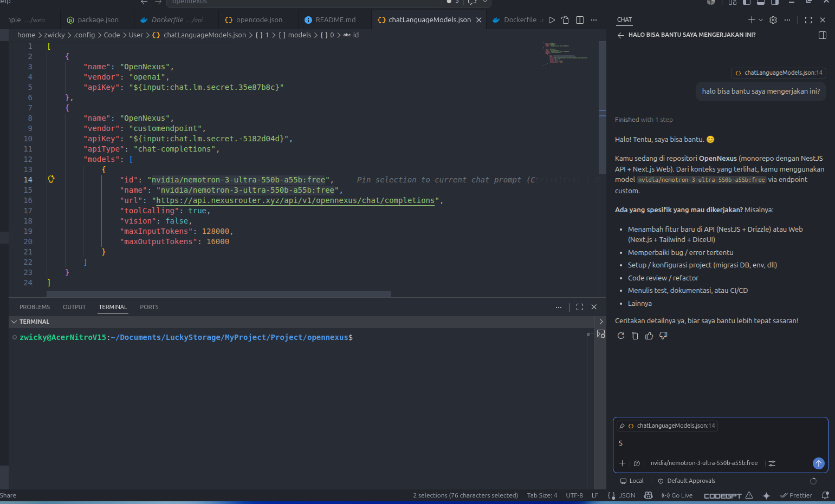Select the Local session target
This screenshot has height=504, width=835.
pos(632,481)
